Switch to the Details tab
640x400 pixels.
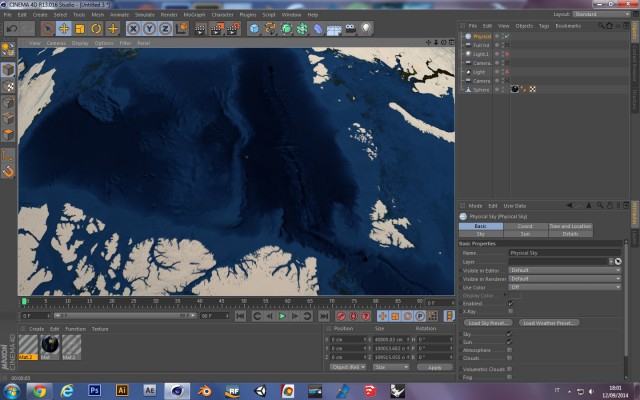pos(570,234)
